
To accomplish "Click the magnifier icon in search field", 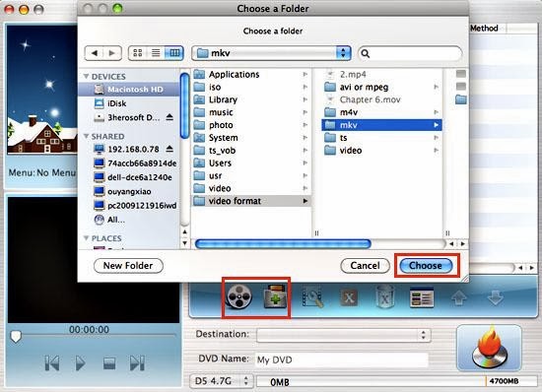I will click(x=365, y=53).
